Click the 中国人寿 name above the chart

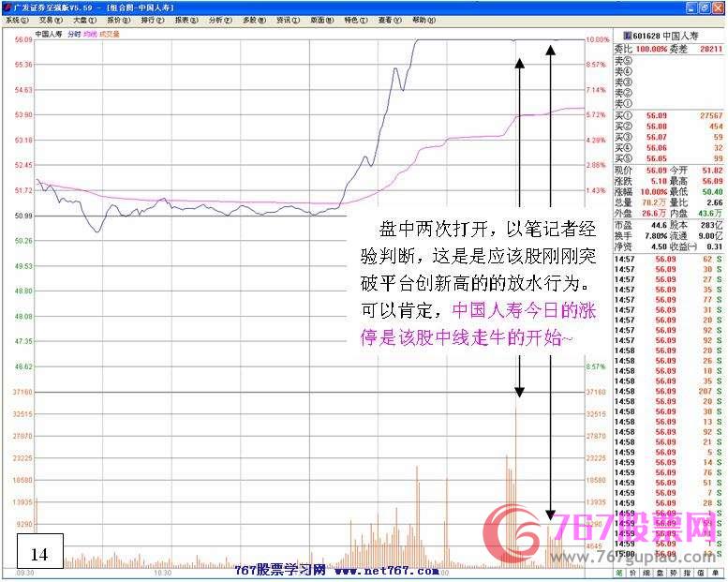point(49,35)
